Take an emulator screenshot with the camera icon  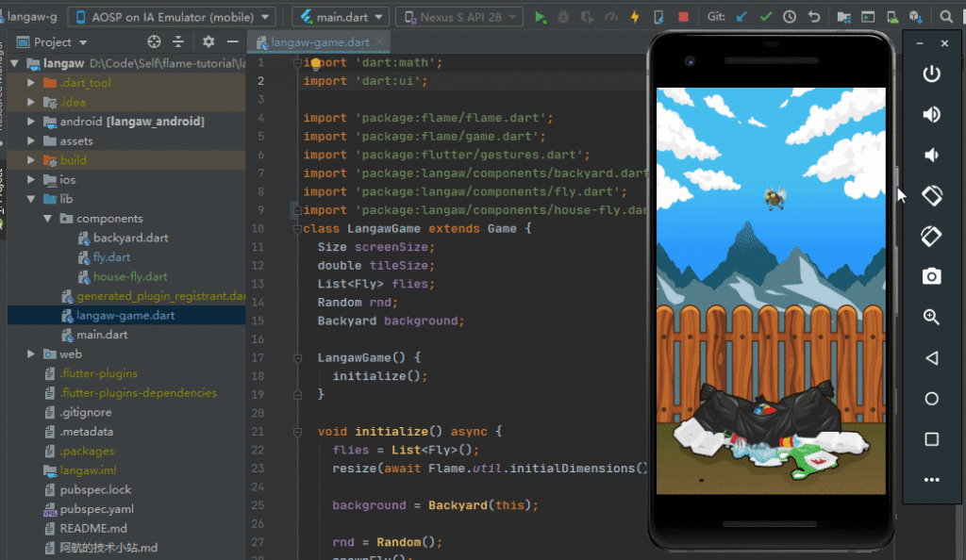click(931, 276)
